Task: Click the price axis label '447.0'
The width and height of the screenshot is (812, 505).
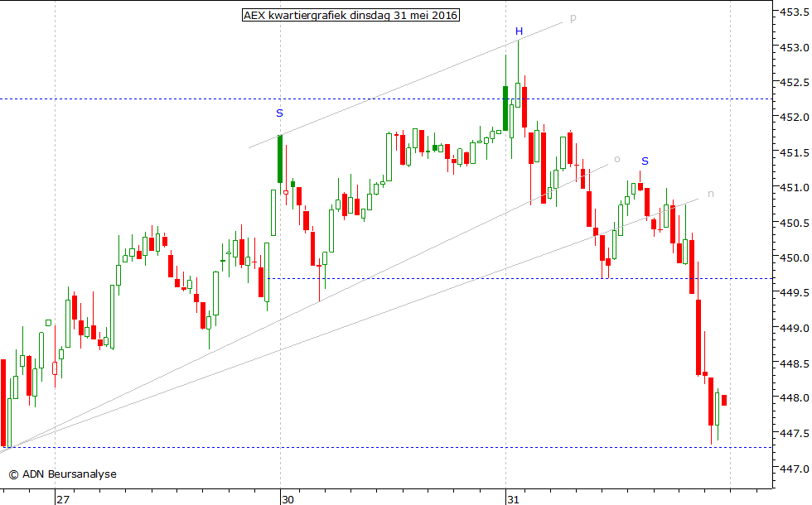Action: [795, 469]
